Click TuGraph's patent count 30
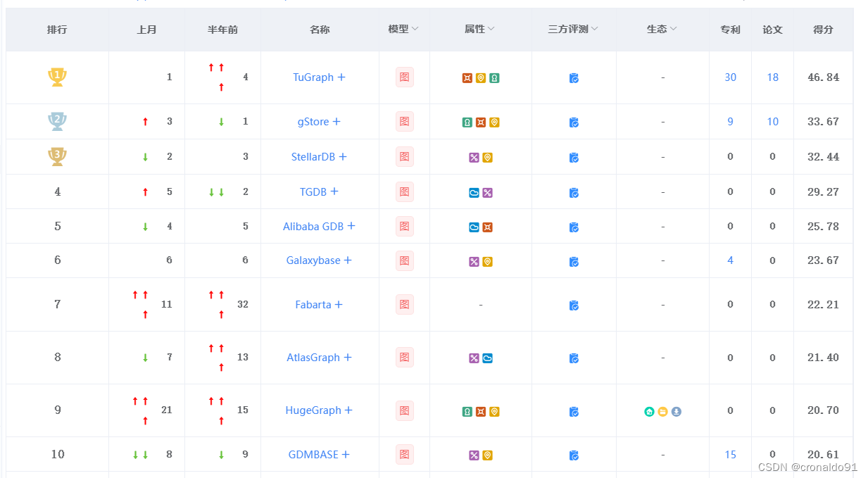 click(x=730, y=77)
